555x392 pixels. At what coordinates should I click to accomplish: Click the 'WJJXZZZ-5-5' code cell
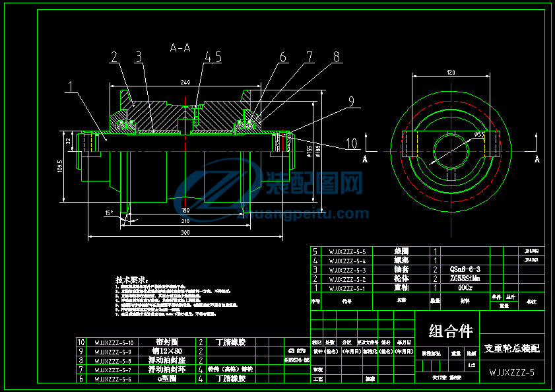[x=347, y=252]
